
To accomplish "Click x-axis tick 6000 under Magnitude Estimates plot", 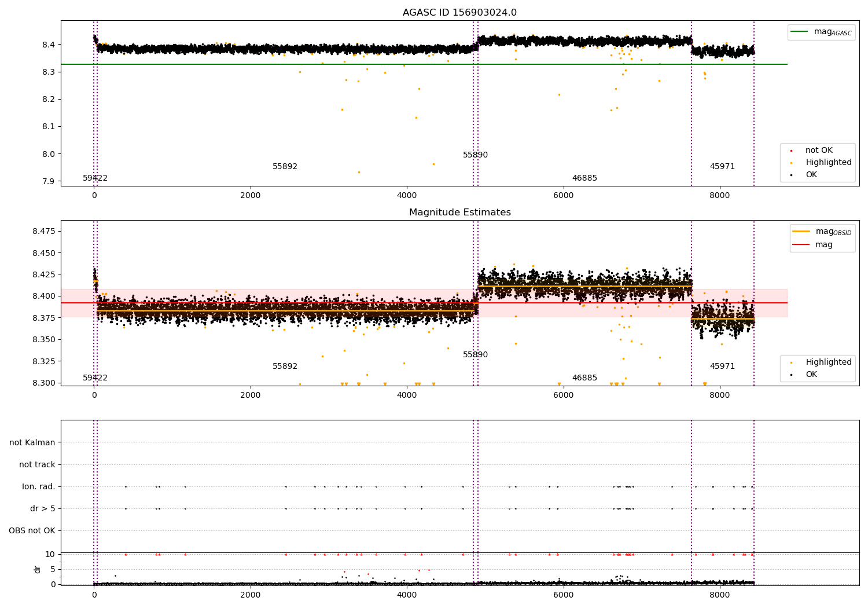I will (563, 395).
